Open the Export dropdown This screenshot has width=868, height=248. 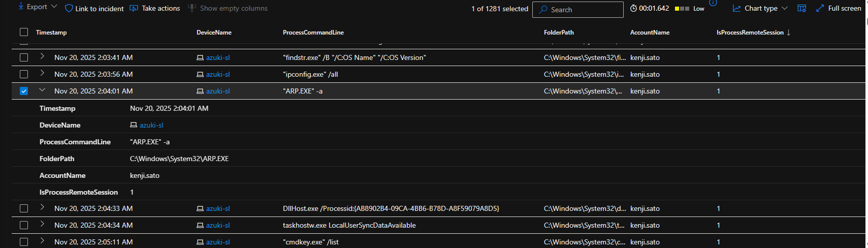coord(38,7)
